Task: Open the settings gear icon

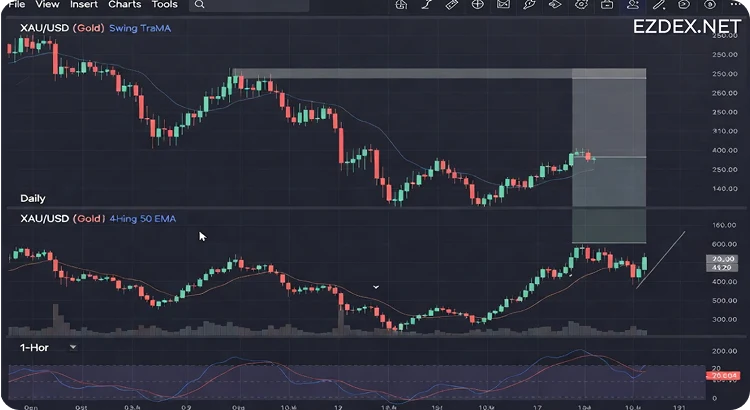Action: 581,4
